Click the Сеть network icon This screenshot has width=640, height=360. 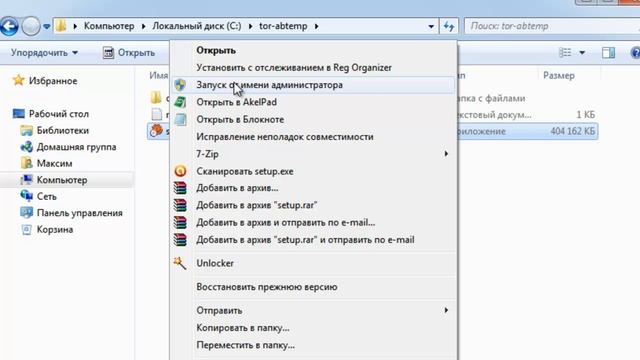click(27, 196)
